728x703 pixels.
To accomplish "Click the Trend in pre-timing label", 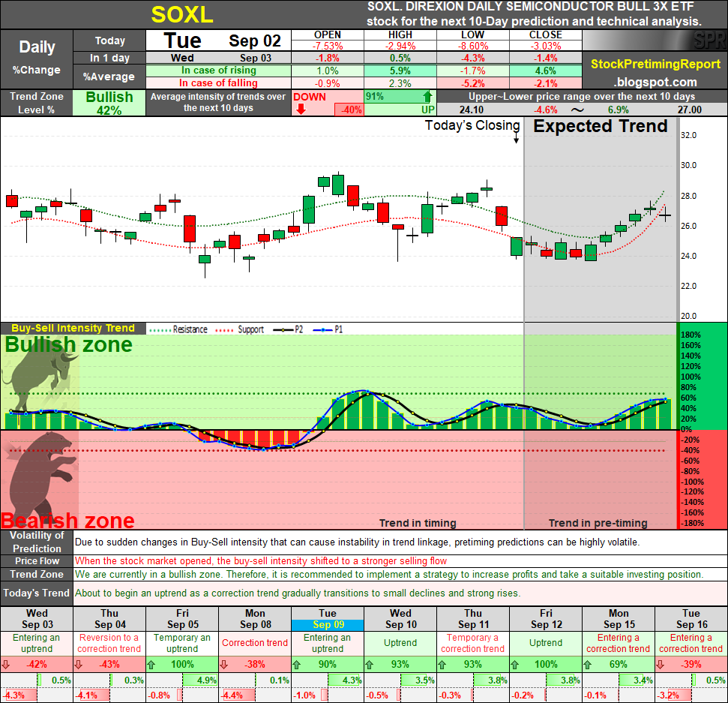I will point(598,523).
